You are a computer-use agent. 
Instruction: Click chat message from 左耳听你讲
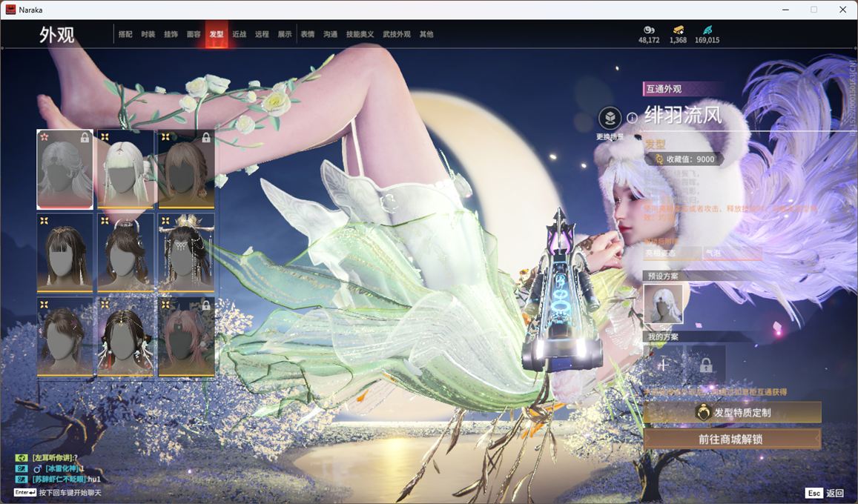[x=56, y=457]
